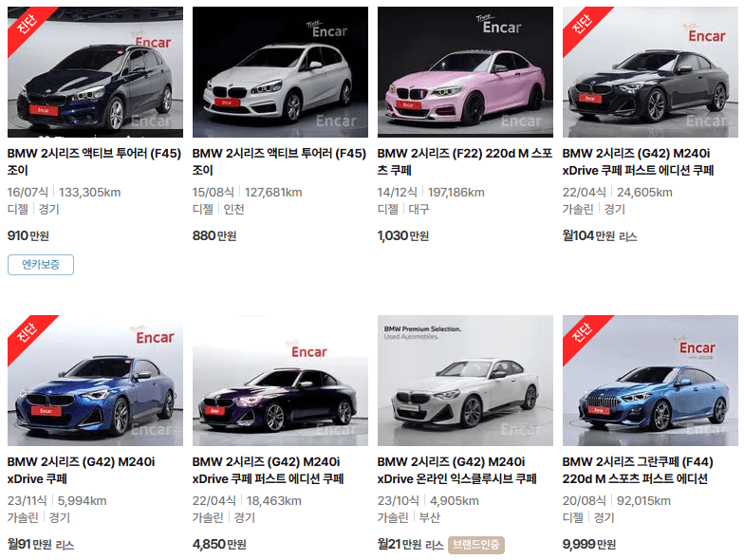Open M240i 퍼스트 에디션 title priced 4,850만원
The height and width of the screenshot is (560, 744).
click(268, 471)
